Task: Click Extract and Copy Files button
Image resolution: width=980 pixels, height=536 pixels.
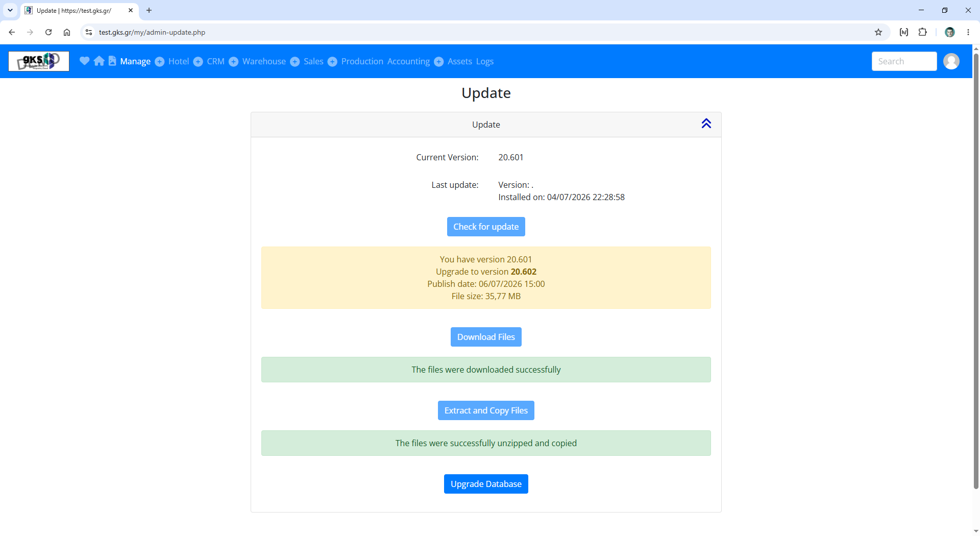Action: tap(486, 410)
